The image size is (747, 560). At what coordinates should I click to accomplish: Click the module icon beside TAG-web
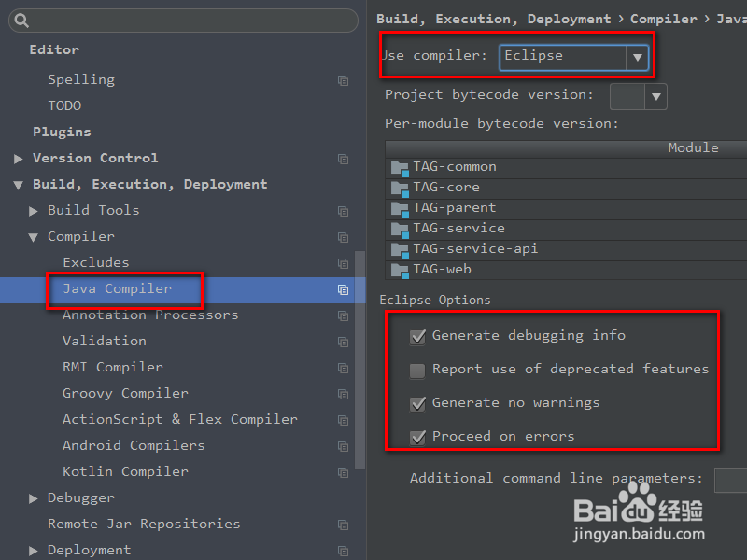point(400,269)
